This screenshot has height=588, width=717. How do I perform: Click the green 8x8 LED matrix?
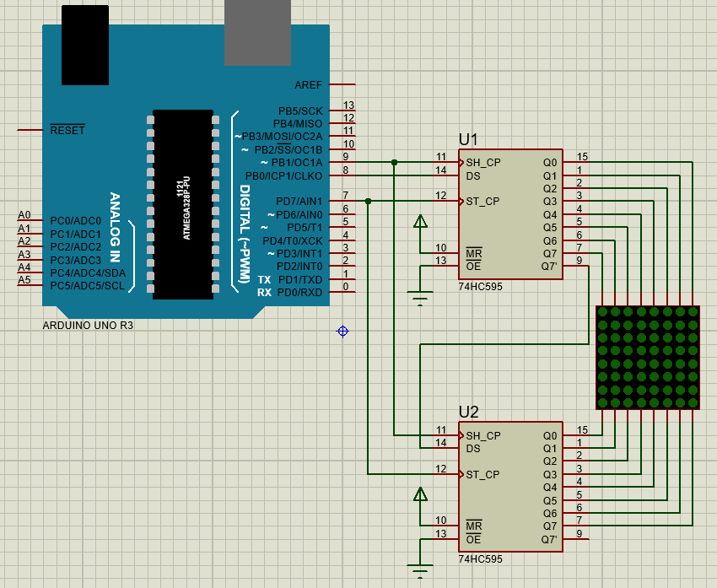click(647, 358)
